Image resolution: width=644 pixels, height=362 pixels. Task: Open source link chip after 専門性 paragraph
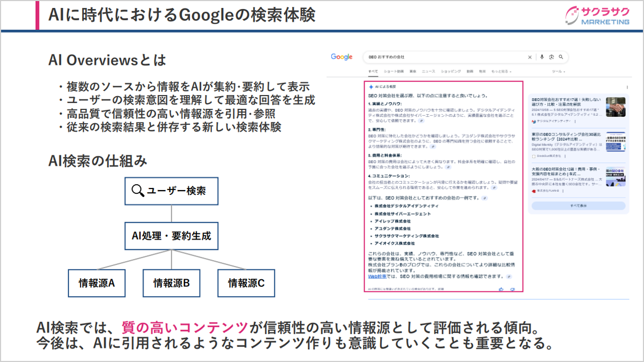point(433,146)
